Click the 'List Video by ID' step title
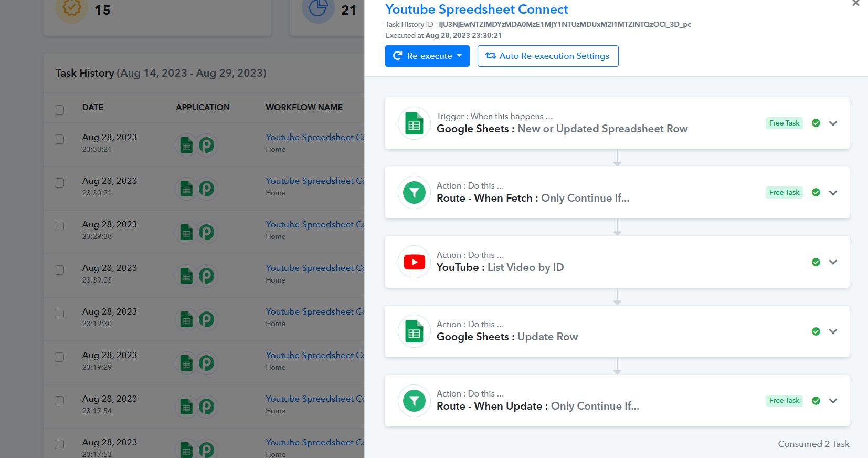868x458 pixels. click(525, 267)
